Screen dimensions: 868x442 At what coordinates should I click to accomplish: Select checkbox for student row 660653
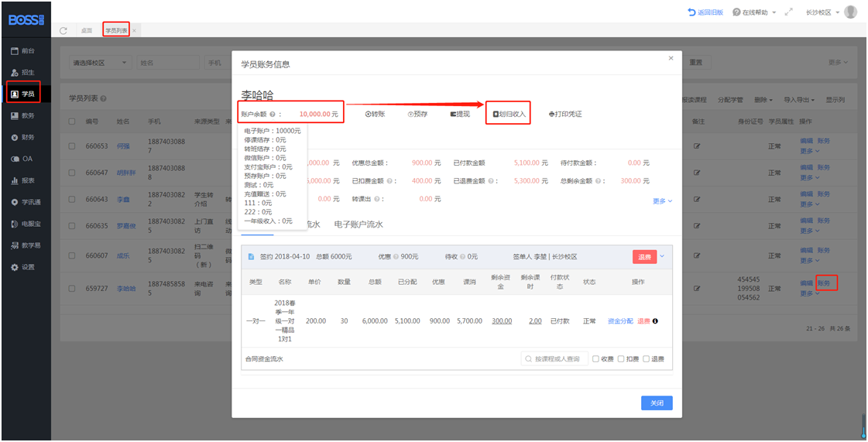pyautogui.click(x=72, y=146)
